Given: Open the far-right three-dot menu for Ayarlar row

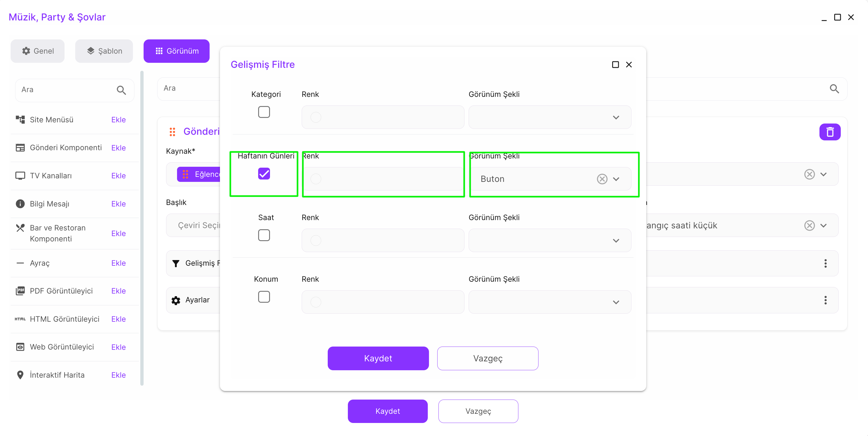Looking at the screenshot, I should pyautogui.click(x=825, y=300).
